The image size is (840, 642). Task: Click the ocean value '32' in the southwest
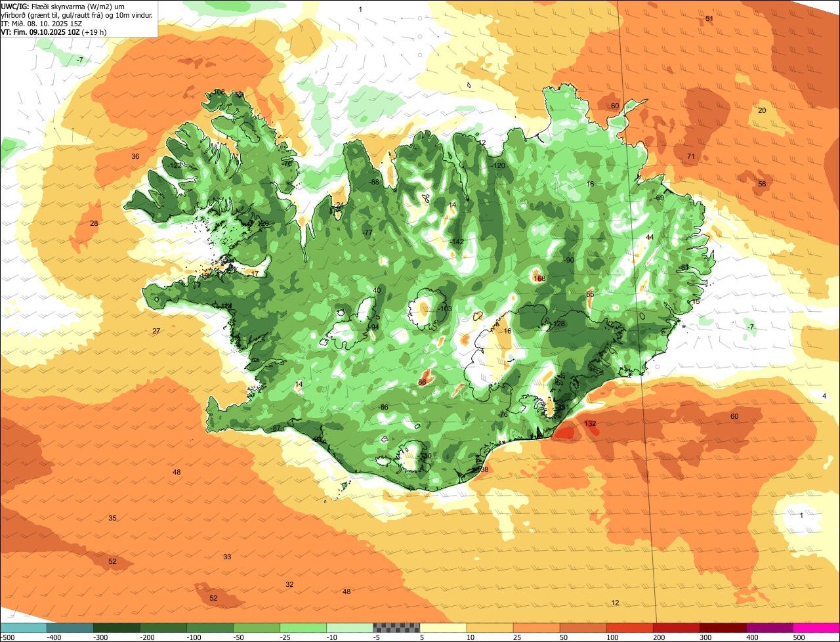tap(289, 585)
